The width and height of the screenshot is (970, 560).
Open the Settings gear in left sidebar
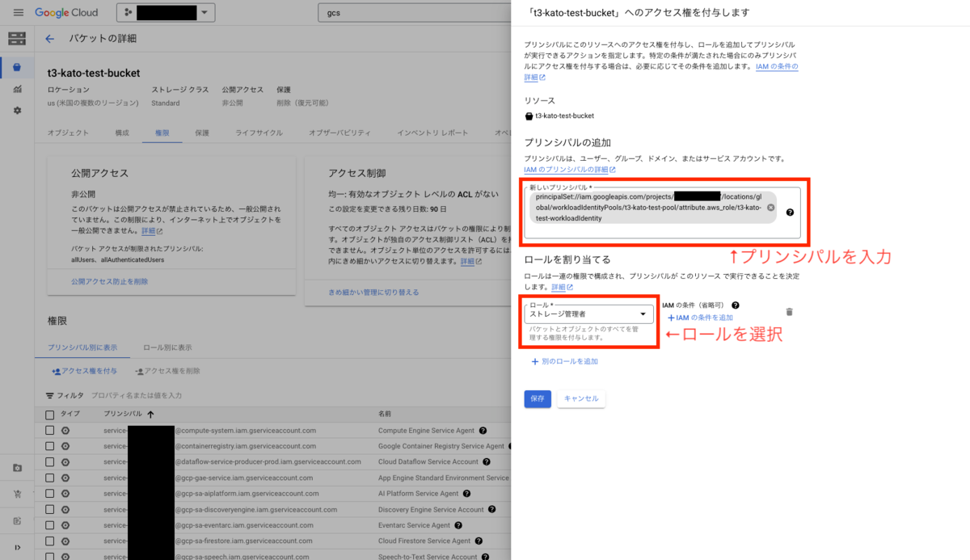coord(17,110)
